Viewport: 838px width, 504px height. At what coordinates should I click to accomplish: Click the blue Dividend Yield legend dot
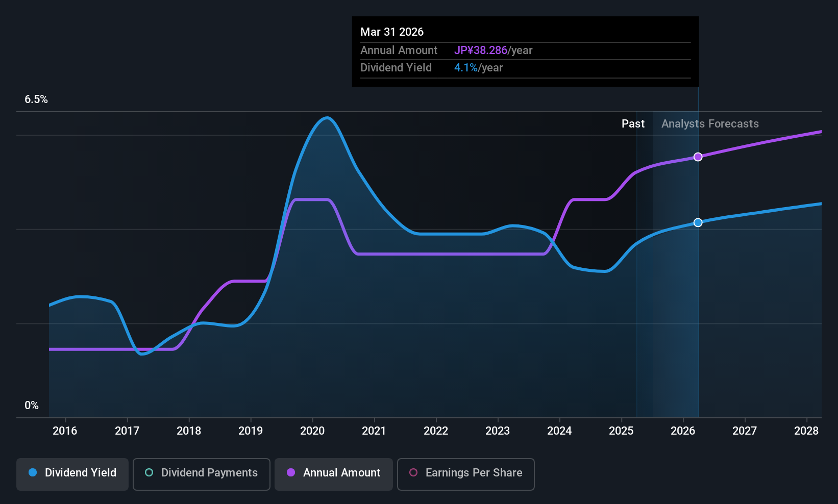[33, 472]
